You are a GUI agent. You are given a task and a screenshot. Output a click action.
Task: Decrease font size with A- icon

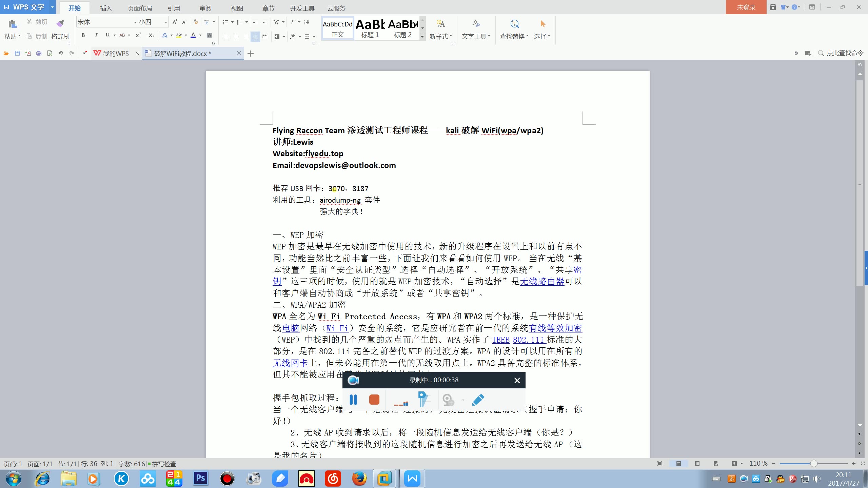(184, 22)
